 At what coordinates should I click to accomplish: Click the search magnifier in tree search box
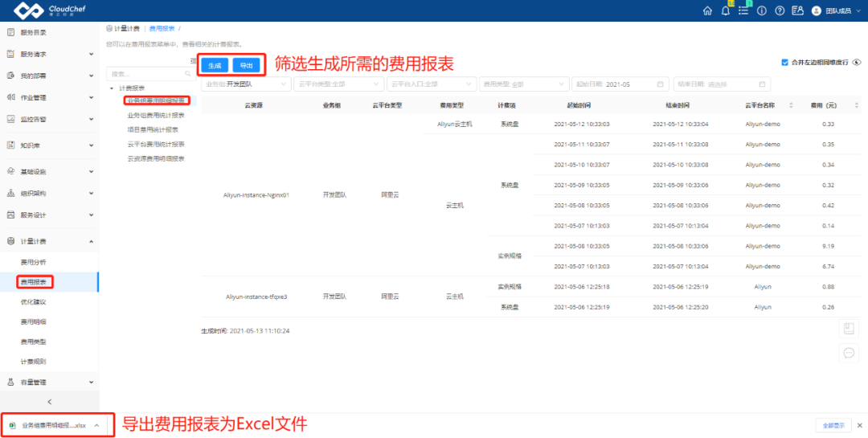187,74
